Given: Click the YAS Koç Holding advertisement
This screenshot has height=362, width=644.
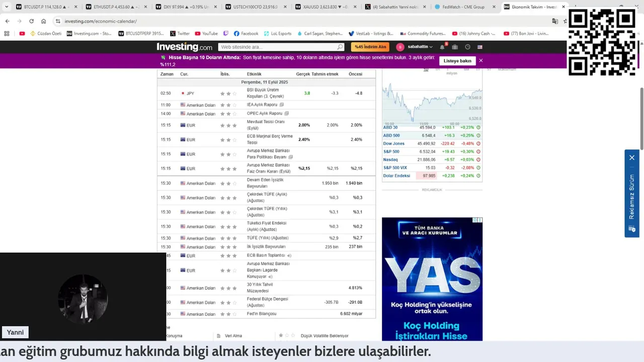Looking at the screenshot, I should click(x=432, y=279).
